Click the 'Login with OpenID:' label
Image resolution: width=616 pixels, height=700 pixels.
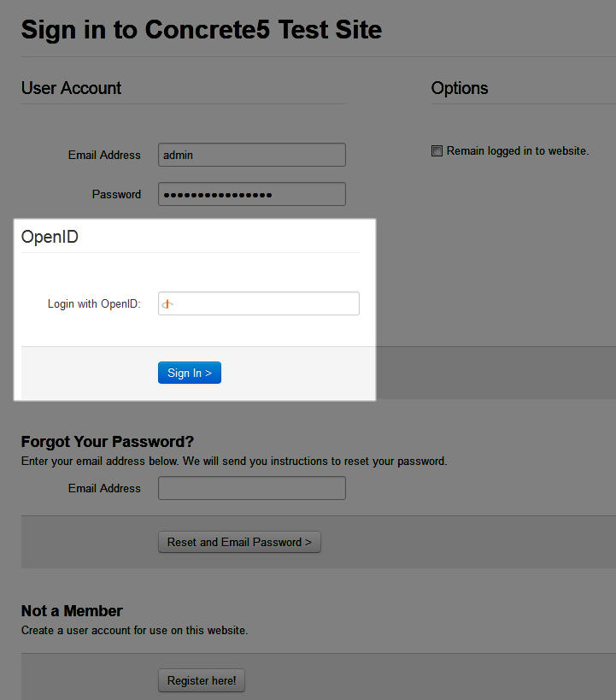(x=94, y=303)
